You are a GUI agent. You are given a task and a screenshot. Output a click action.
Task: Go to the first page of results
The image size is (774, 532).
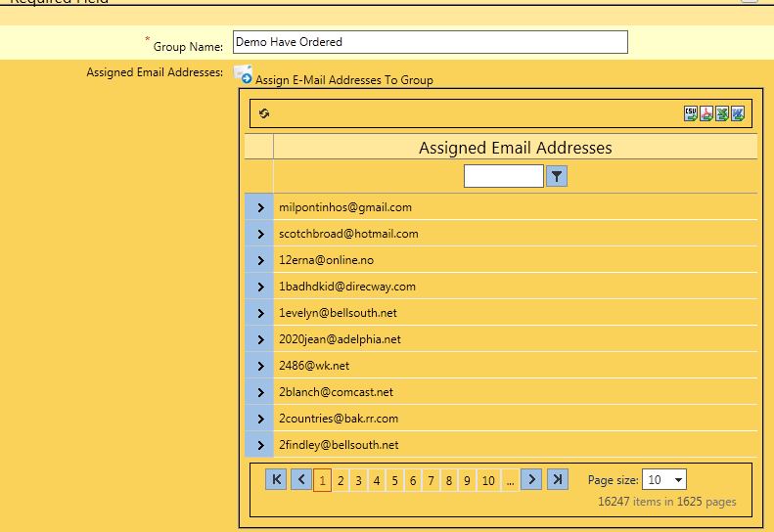[x=276, y=479]
